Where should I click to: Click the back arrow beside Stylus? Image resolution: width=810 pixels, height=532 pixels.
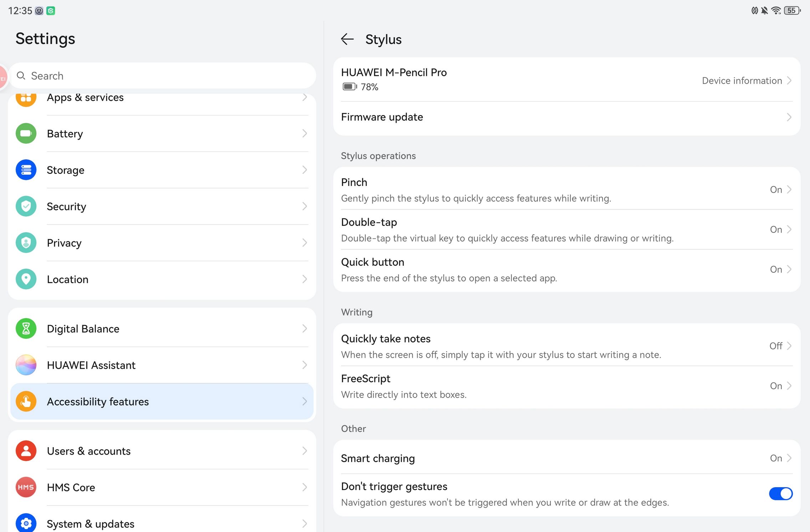(347, 39)
